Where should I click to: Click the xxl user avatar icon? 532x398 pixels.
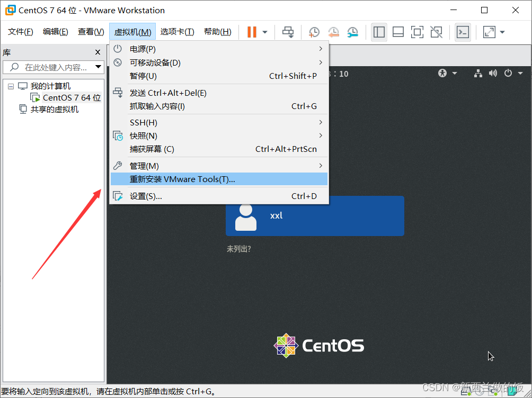point(246,218)
